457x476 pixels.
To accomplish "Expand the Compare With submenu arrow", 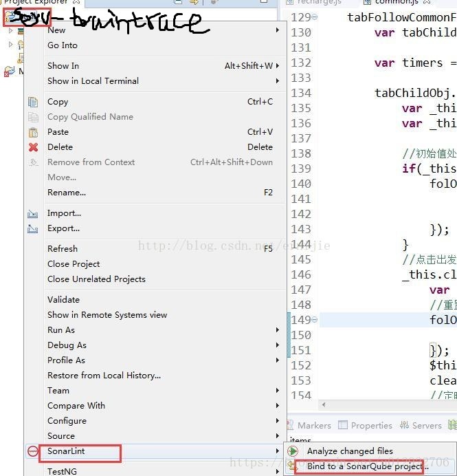I will pyautogui.click(x=277, y=406).
